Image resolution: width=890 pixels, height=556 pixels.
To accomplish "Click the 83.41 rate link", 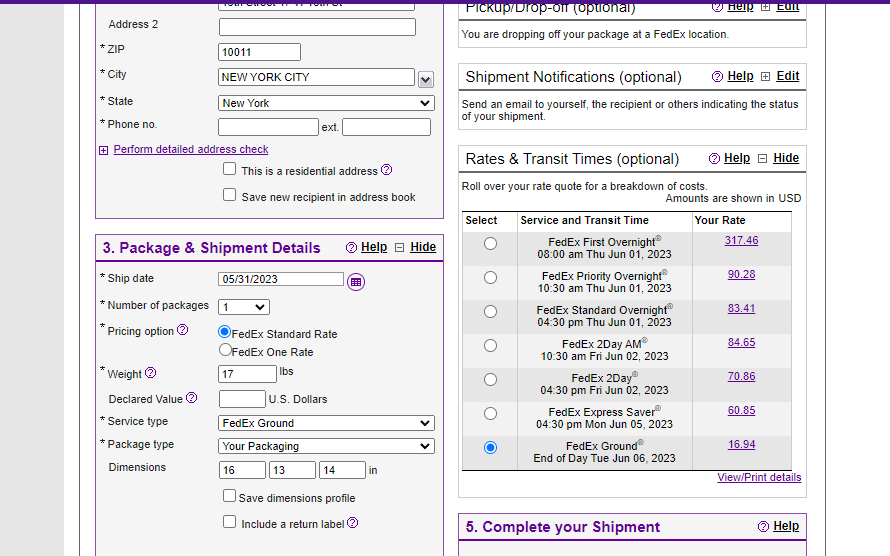I will tap(741, 309).
